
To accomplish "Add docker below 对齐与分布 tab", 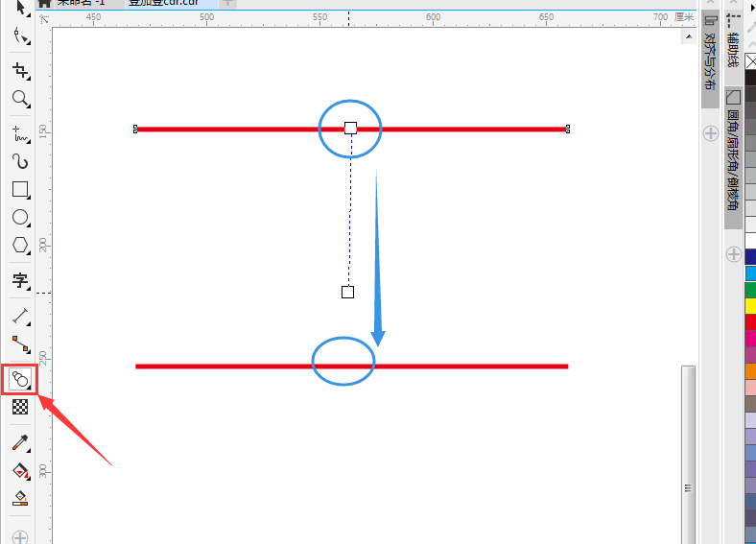I will 711,132.
